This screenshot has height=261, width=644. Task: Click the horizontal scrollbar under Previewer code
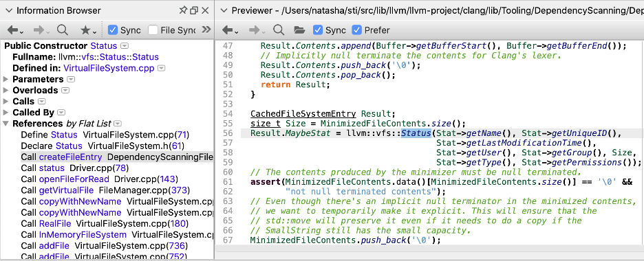[x=429, y=249]
